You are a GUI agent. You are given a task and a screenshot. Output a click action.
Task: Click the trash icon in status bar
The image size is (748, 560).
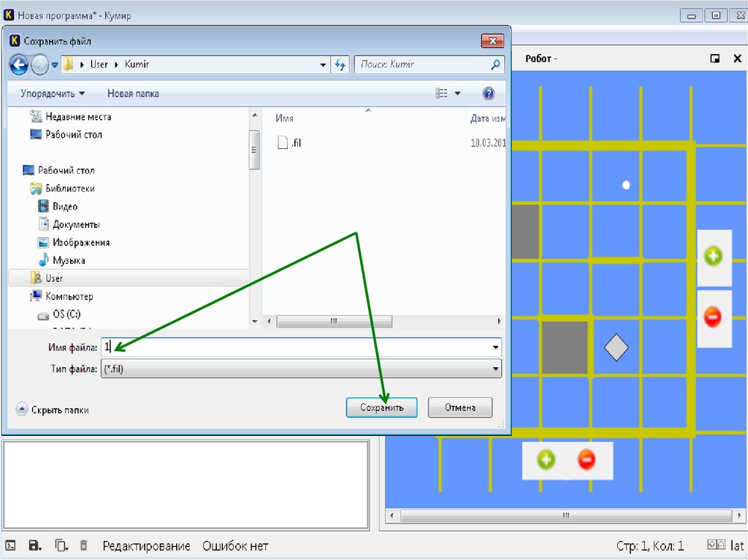(83, 545)
